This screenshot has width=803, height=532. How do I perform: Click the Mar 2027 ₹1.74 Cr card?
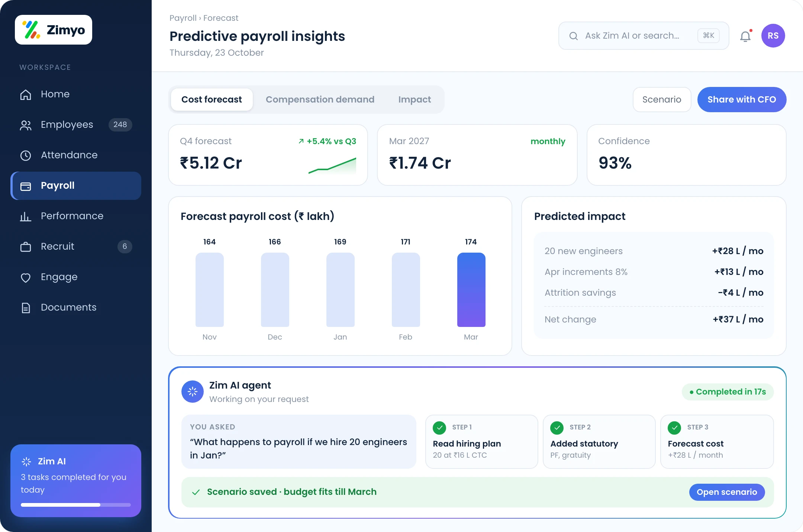(x=477, y=155)
